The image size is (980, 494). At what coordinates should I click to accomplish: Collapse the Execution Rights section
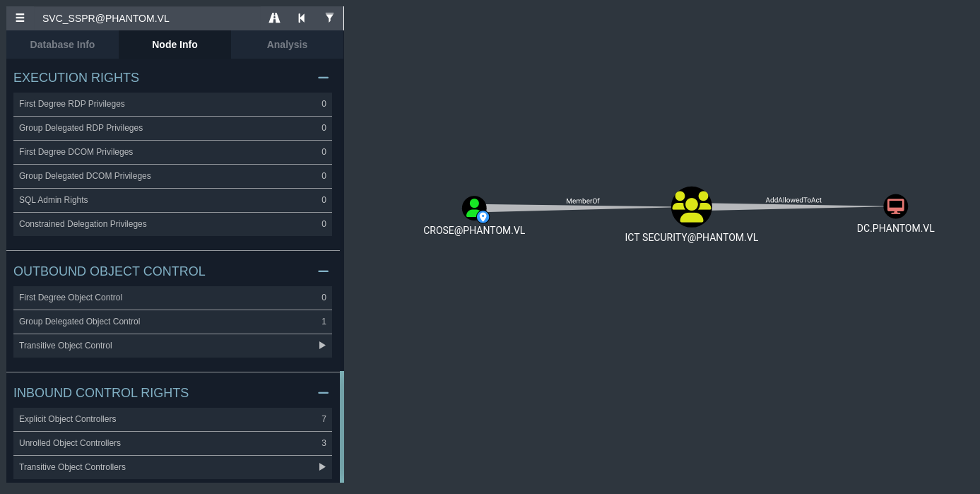(323, 78)
